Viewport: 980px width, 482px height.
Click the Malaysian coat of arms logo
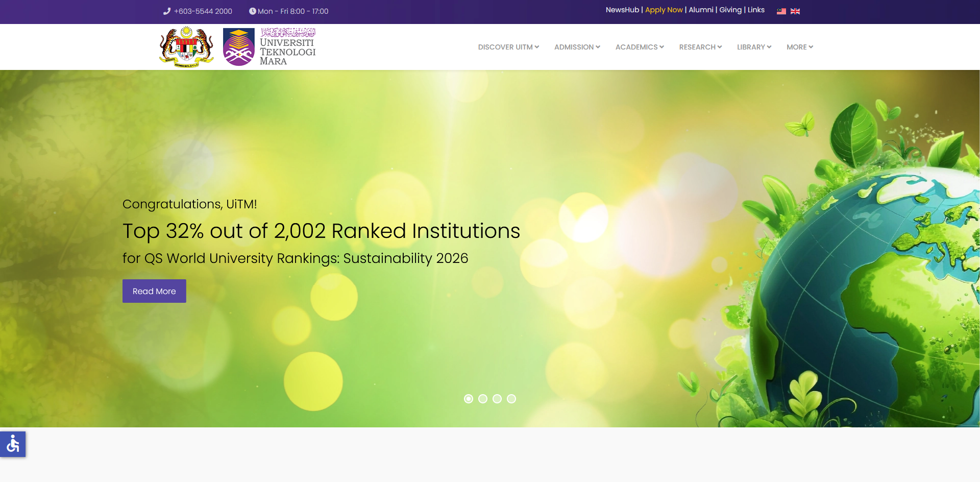pos(186,47)
